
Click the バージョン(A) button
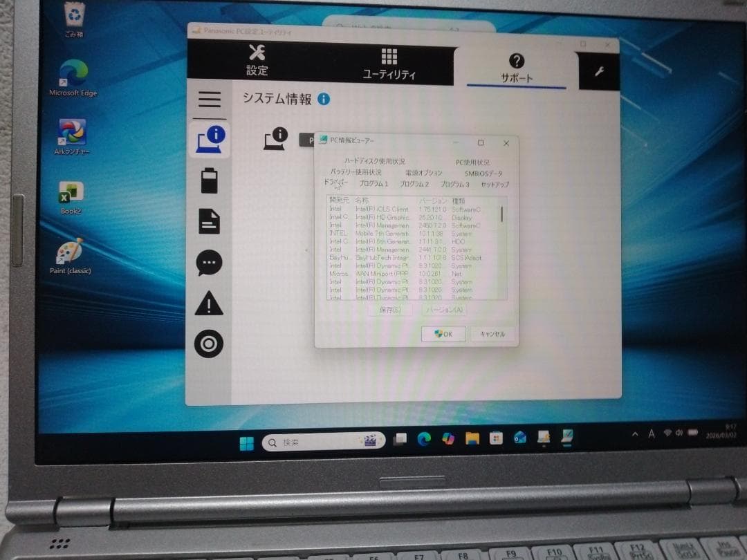coord(444,310)
